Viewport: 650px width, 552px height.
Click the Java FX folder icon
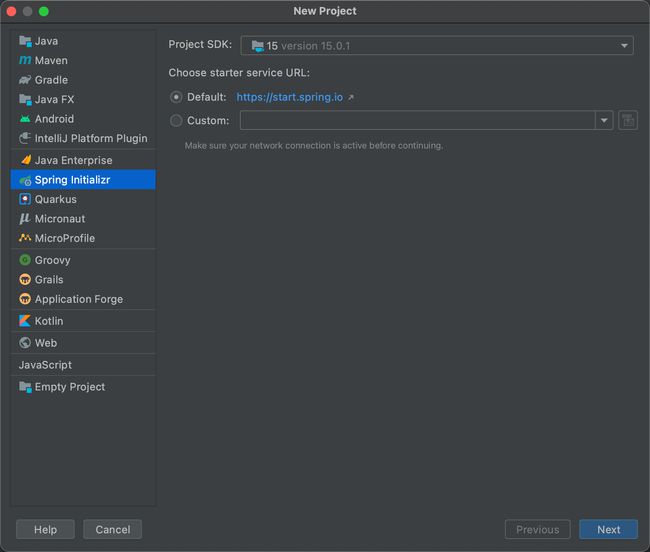[x=25, y=99]
